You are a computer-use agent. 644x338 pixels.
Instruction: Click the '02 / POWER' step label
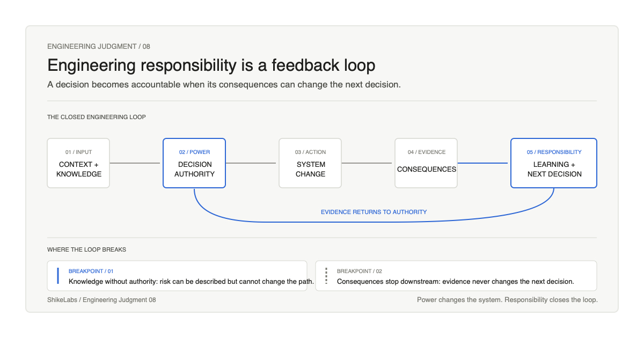tap(194, 152)
